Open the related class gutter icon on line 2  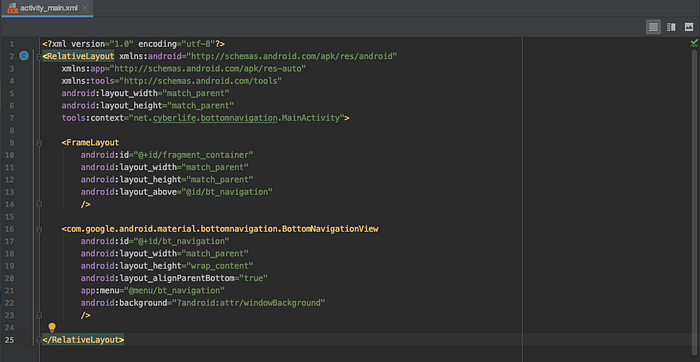pyautogui.click(x=24, y=56)
